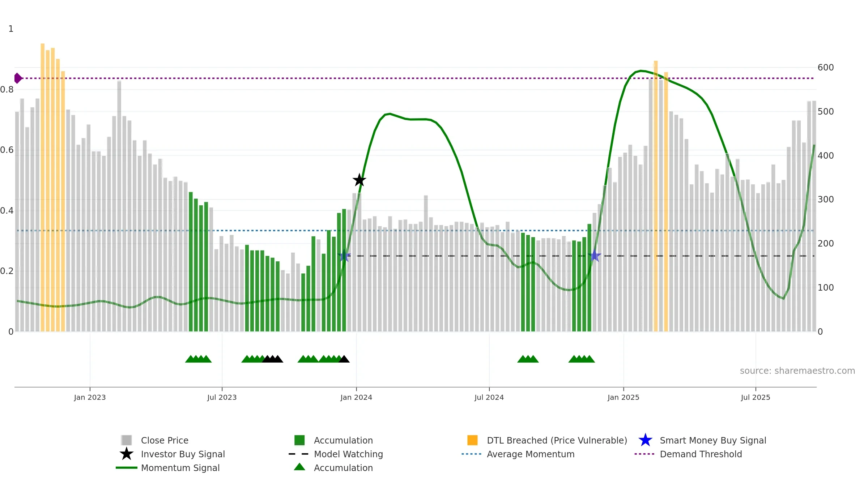Click the black Investor Buy Signal star on chart
Screen dimensions: 868x488
click(x=359, y=180)
